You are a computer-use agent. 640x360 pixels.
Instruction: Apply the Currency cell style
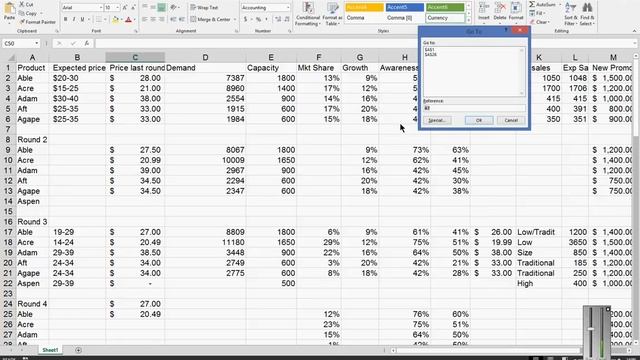445,18
